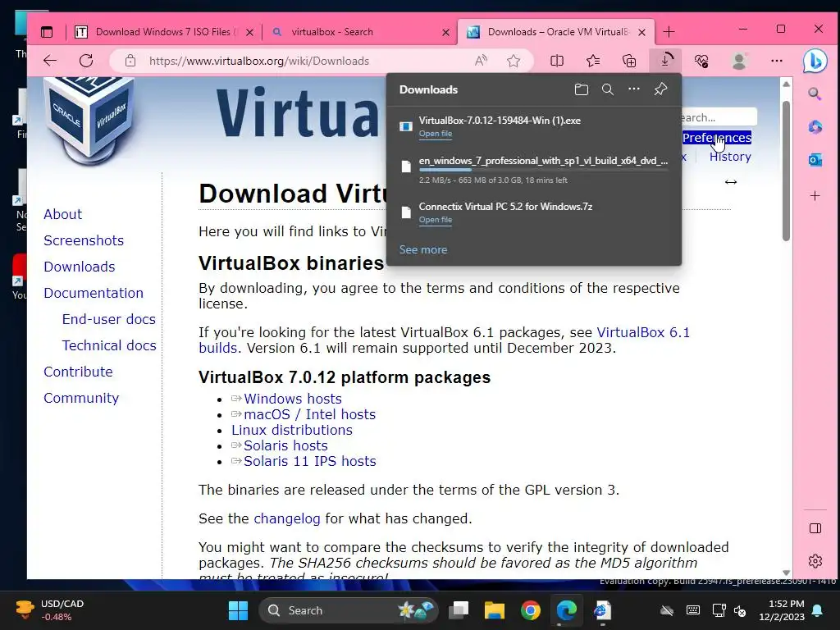Add a sidebar app with plus icon
The width and height of the screenshot is (840, 630).
tap(815, 195)
